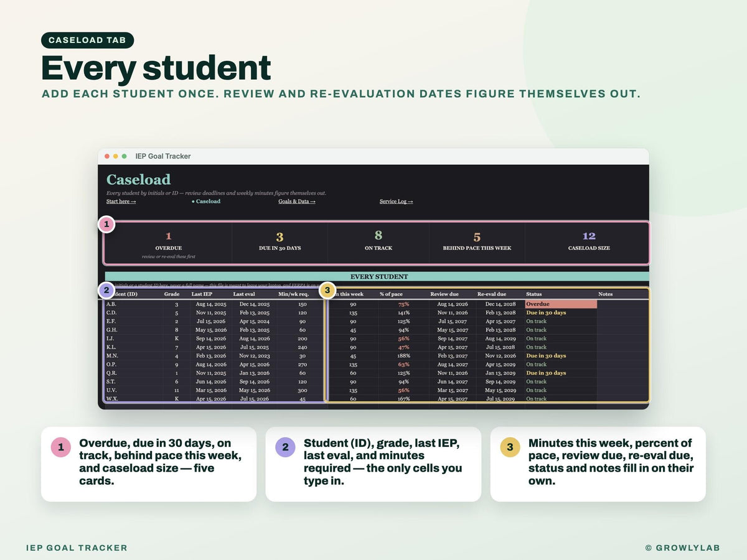Select student W.X. row ID cell
The image size is (747, 560).
(111, 399)
